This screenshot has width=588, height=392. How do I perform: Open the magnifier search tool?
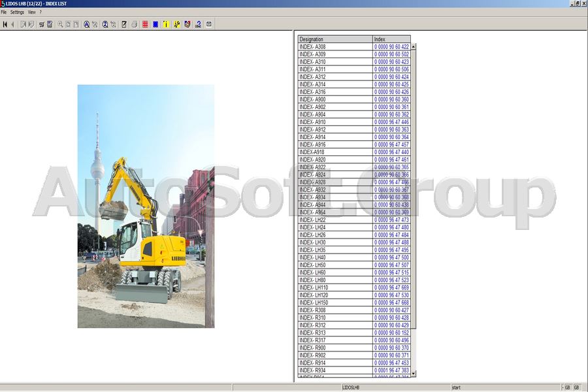[59, 24]
